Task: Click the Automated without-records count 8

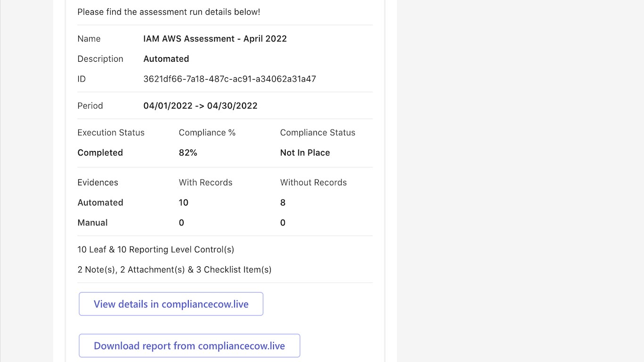Action: [x=283, y=203]
